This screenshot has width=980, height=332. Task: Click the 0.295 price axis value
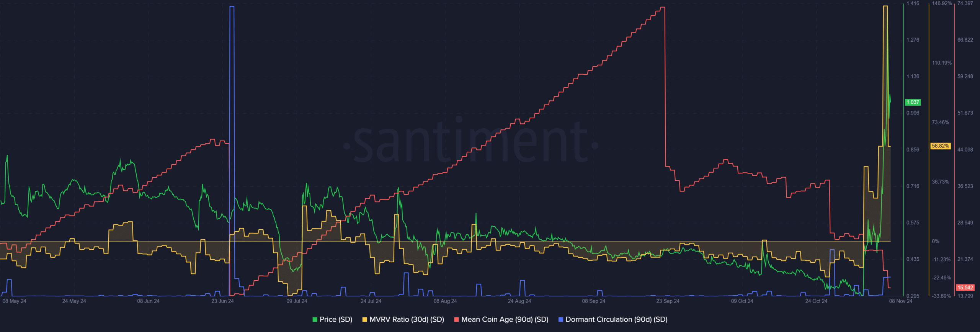coord(913,296)
